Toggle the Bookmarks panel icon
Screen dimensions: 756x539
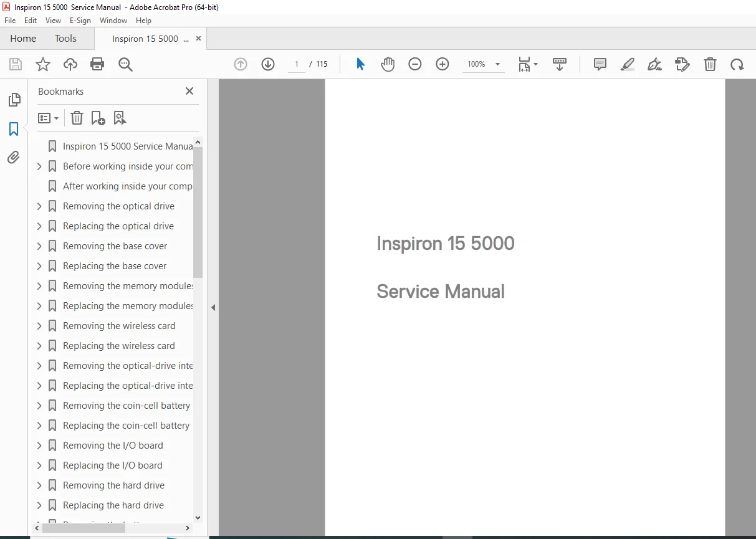click(14, 129)
